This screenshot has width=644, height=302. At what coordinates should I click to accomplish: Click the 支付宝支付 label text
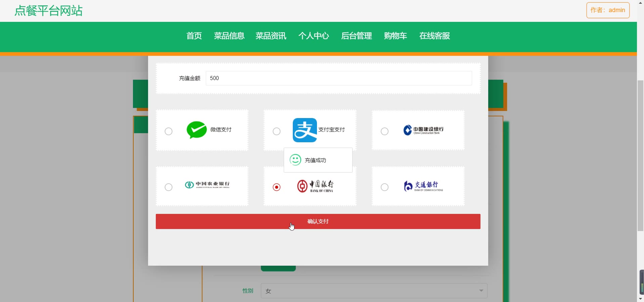point(331,130)
